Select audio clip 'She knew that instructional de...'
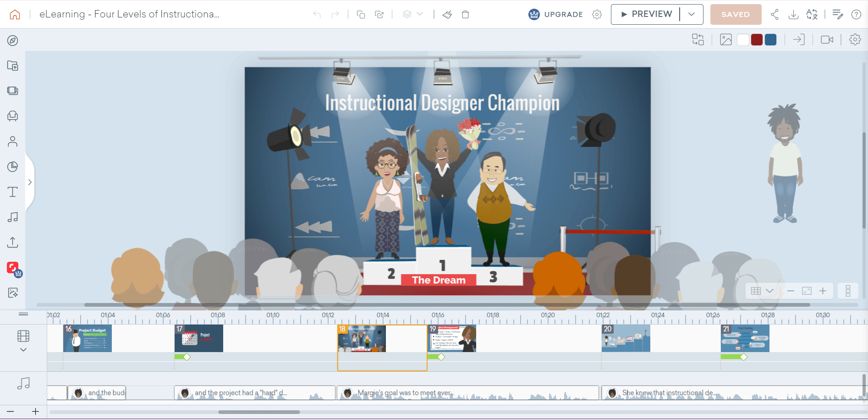This screenshot has width=868, height=419. coord(734,393)
